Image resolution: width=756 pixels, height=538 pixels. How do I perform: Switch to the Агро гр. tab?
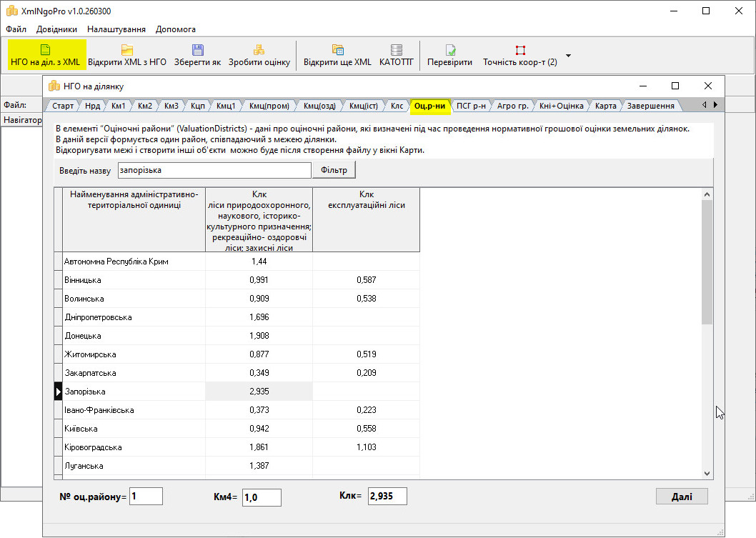(x=512, y=106)
